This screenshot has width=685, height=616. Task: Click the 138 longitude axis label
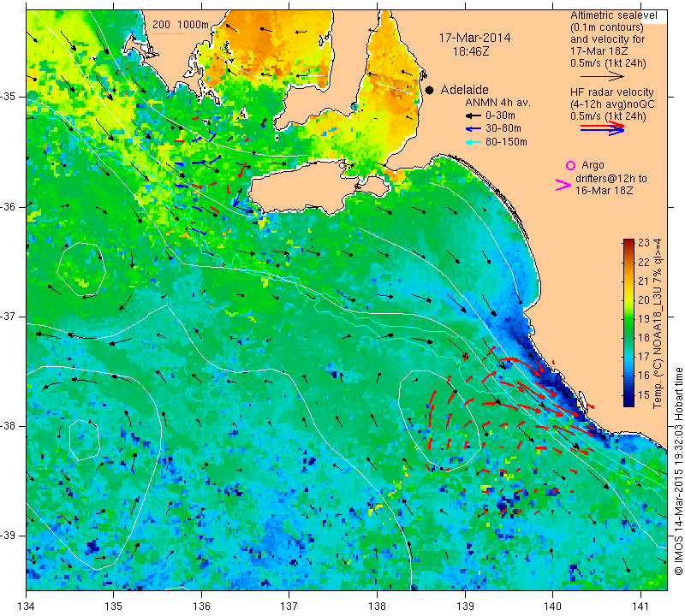pos(377,607)
